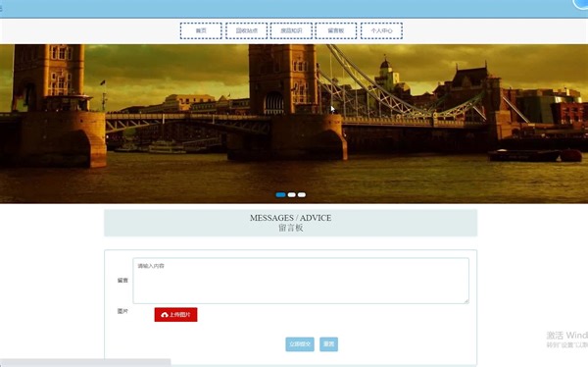The image size is (588, 367).
Task: Select the second carousel indicator dot
Action: (291, 194)
